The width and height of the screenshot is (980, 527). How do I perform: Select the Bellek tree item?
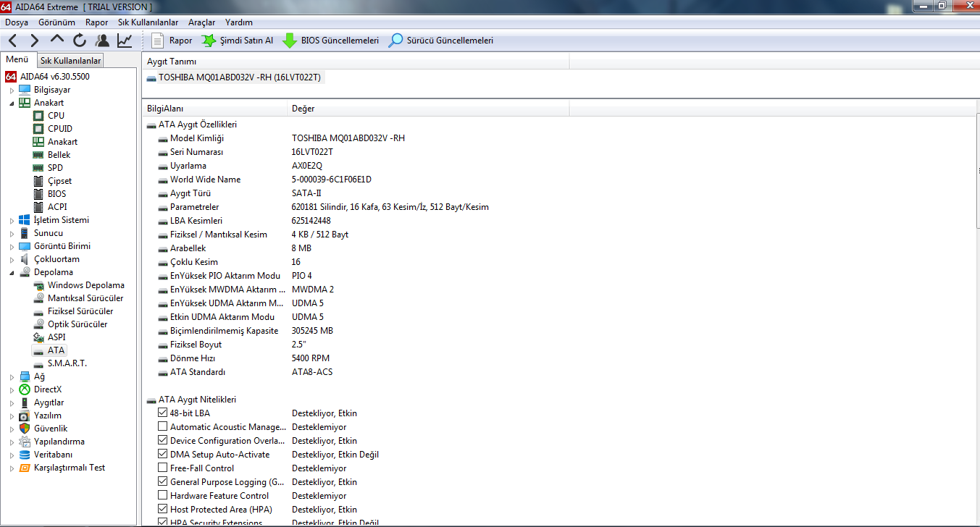click(x=59, y=155)
